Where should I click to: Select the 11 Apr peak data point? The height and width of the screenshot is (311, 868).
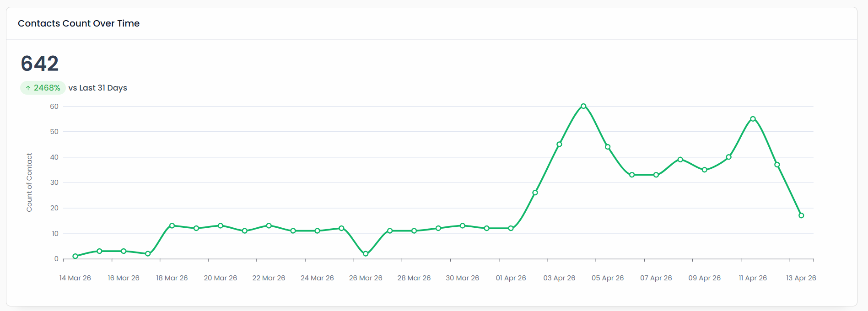[753, 119]
